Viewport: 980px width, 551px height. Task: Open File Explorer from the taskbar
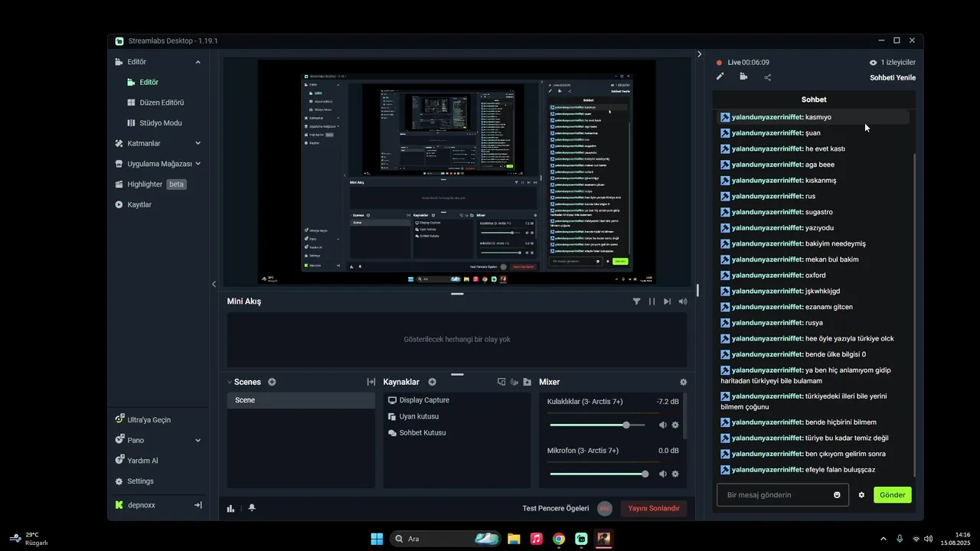click(514, 539)
